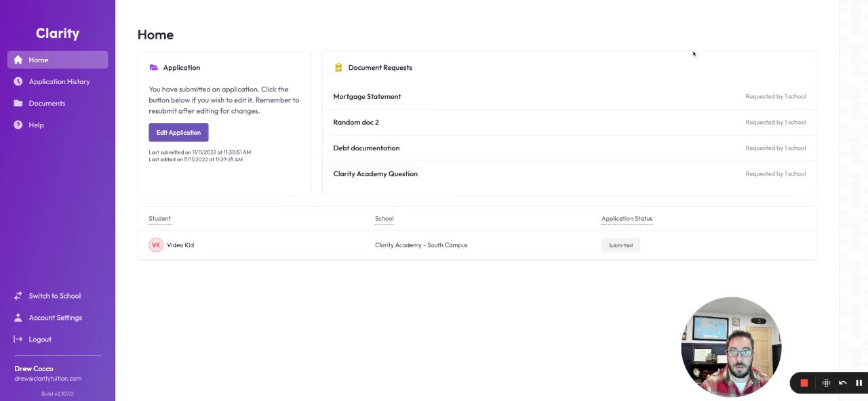
Task: Stop the screen recording with red button
Action: point(804,383)
